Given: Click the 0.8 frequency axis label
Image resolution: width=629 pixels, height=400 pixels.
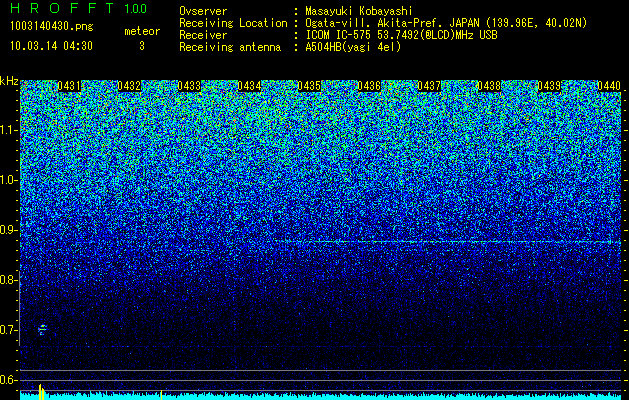Looking at the screenshot, I should click(x=8, y=280).
